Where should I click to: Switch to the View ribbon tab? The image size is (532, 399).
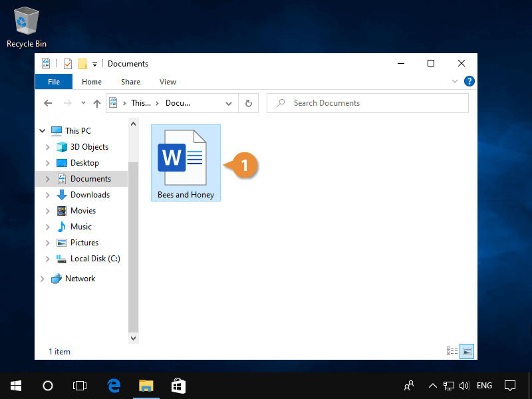pos(168,82)
